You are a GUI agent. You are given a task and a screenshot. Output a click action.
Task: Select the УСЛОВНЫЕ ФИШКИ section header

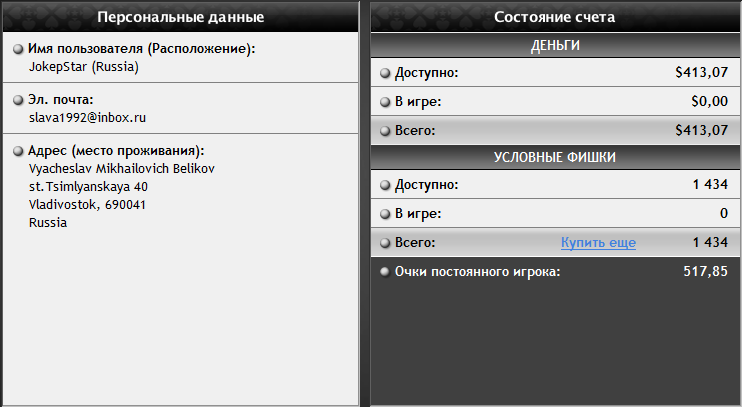click(x=555, y=157)
